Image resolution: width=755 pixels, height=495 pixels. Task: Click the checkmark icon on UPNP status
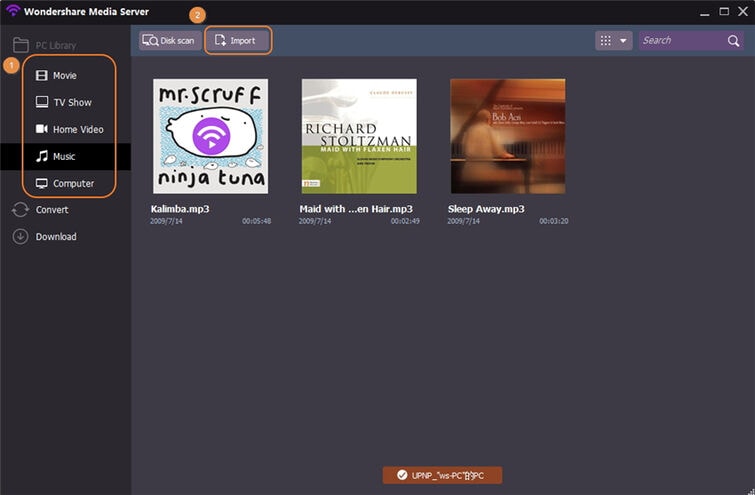(x=402, y=475)
